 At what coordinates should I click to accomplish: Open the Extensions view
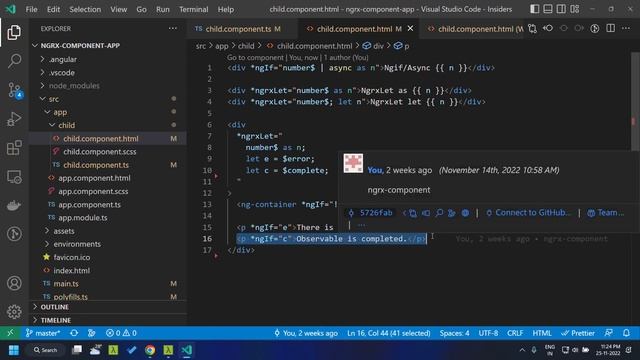[x=14, y=148]
